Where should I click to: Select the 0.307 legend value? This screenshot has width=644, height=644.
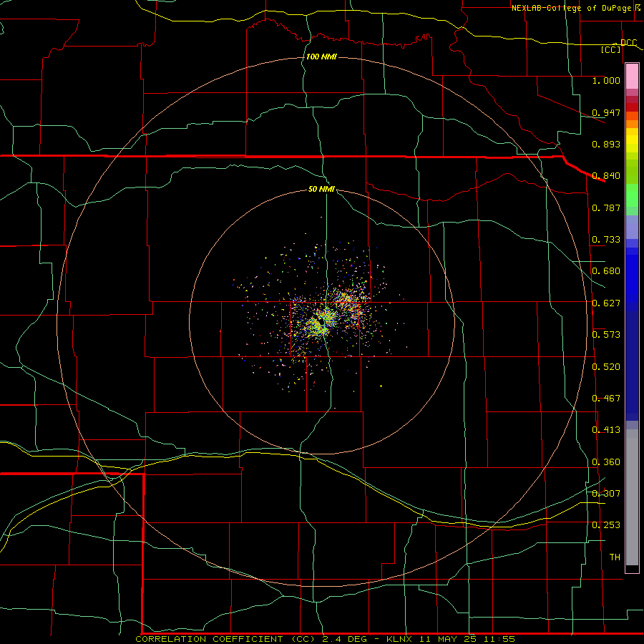pyautogui.click(x=606, y=494)
